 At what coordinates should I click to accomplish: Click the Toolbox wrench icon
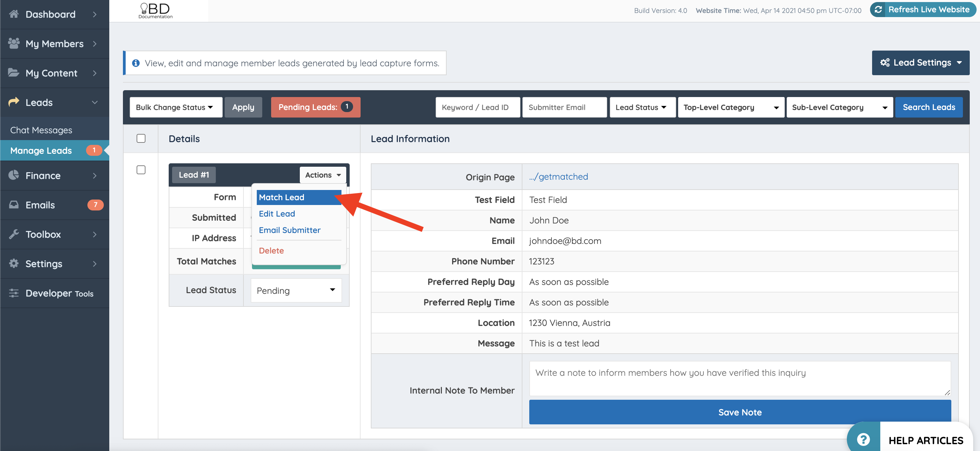click(14, 234)
